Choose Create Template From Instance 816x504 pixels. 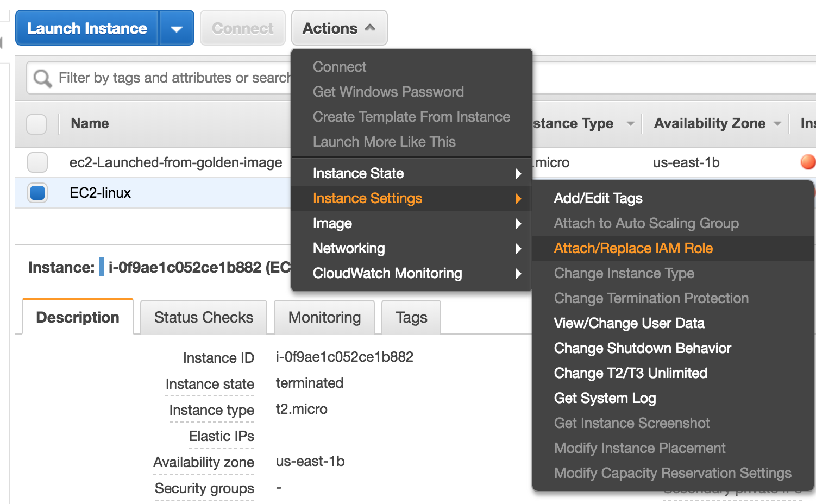pyautogui.click(x=411, y=116)
